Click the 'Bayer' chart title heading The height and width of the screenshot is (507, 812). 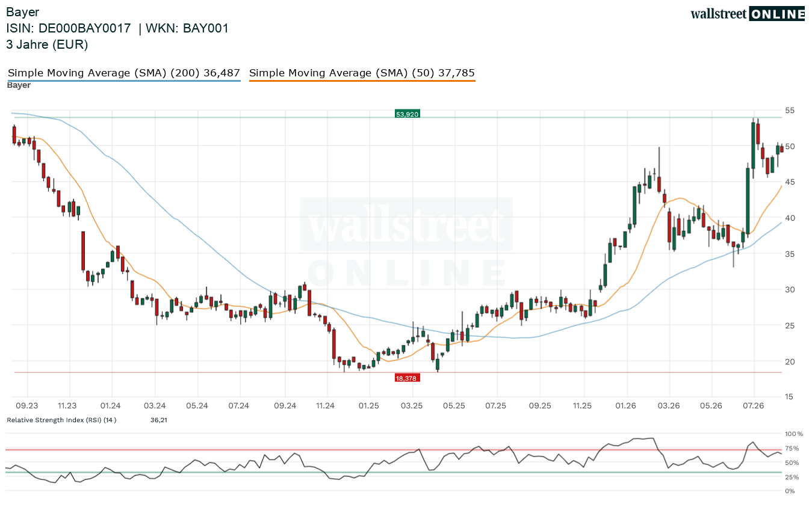tap(22, 11)
